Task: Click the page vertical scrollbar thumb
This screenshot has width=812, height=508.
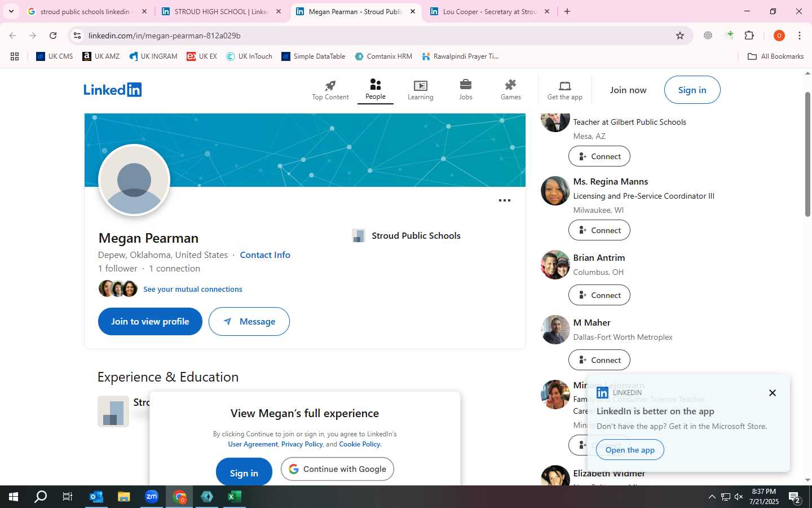Action: click(807, 154)
